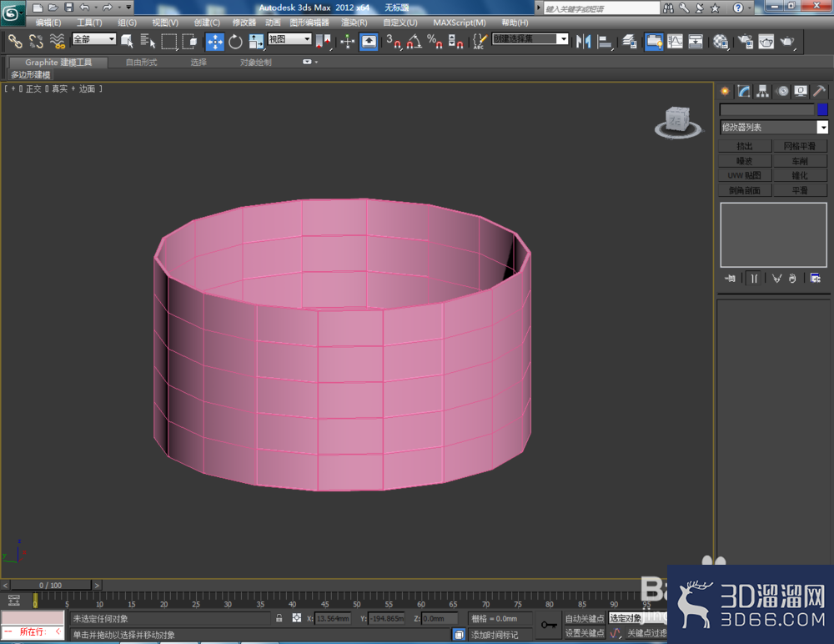
Task: Open the Curve Editor icon
Action: (x=675, y=42)
